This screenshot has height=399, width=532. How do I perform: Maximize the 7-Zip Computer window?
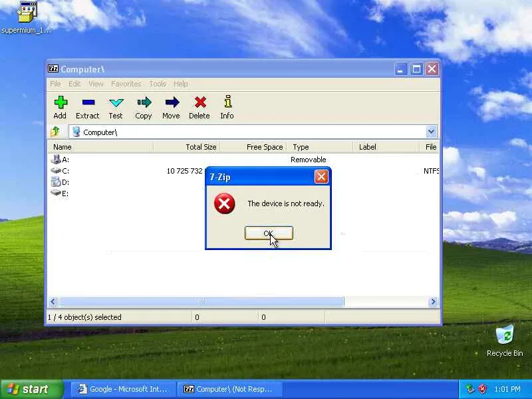click(416, 69)
